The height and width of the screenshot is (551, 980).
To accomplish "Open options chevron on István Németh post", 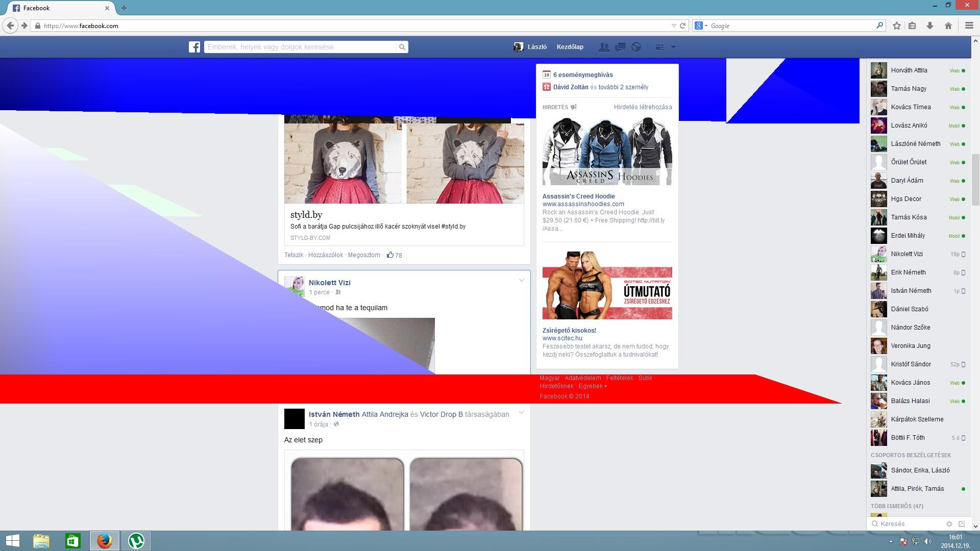I will point(521,412).
